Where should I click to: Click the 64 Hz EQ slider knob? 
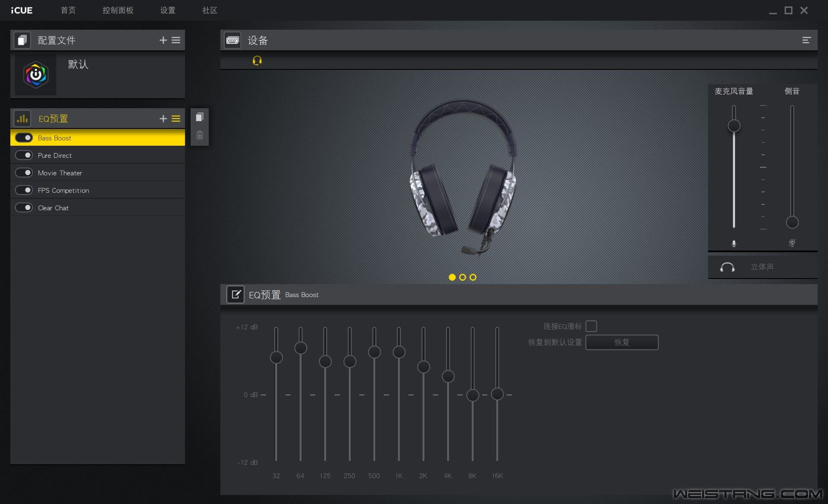tap(301, 348)
